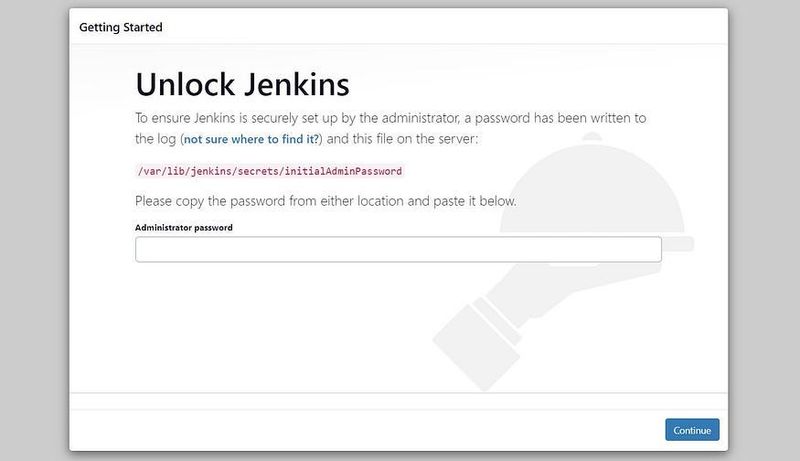
Task: Click the white footer bar beside Continue
Action: (360, 430)
